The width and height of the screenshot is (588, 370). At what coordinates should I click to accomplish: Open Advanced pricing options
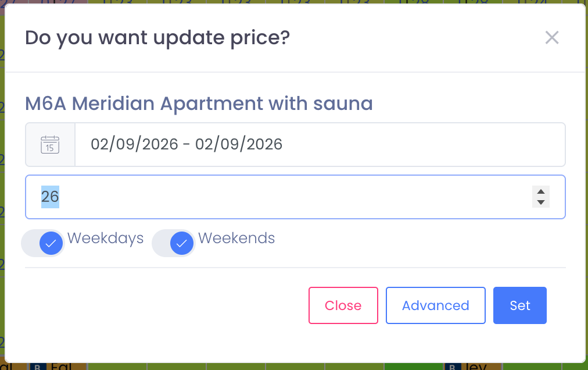click(435, 305)
